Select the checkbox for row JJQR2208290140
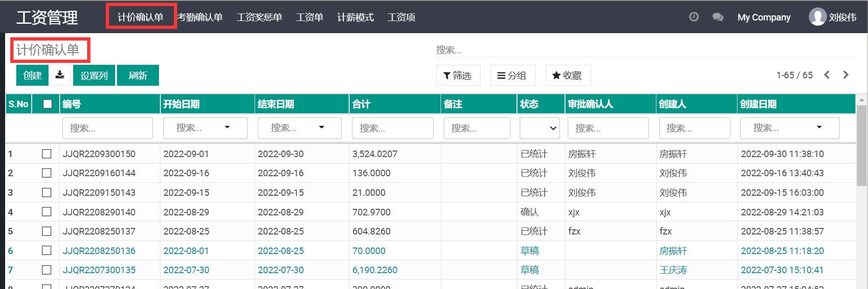 pos(47,212)
